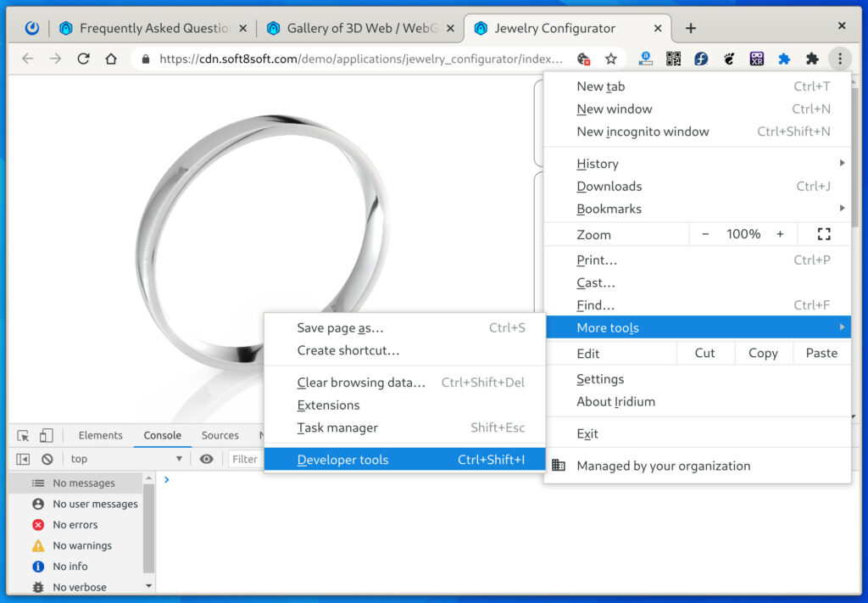Screen dimensions: 868x603
Task: Click the console Filter input field
Action: click(246, 459)
